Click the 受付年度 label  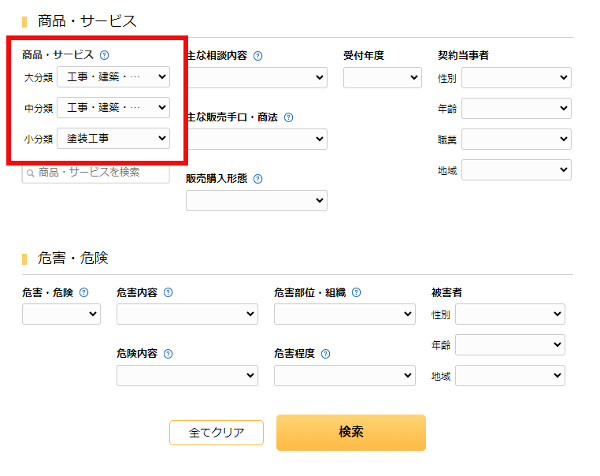(364, 55)
